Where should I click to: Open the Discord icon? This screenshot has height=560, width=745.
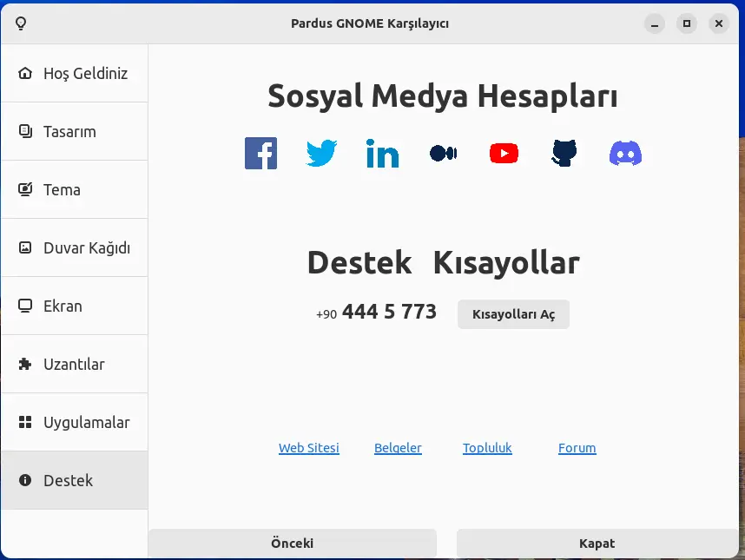tap(625, 153)
